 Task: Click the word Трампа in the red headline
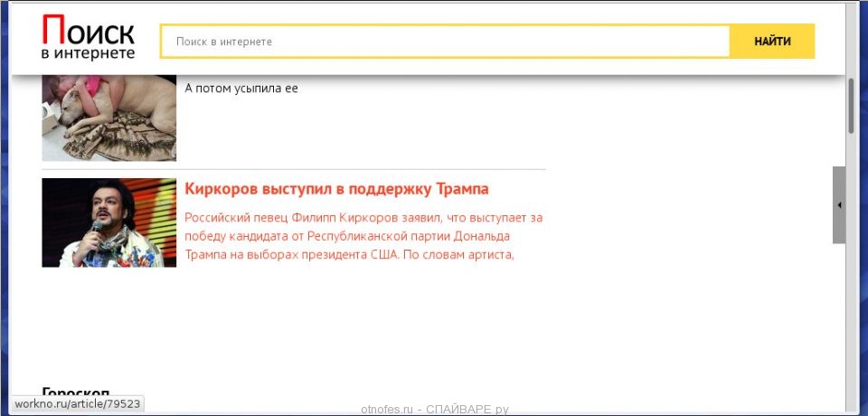(462, 189)
